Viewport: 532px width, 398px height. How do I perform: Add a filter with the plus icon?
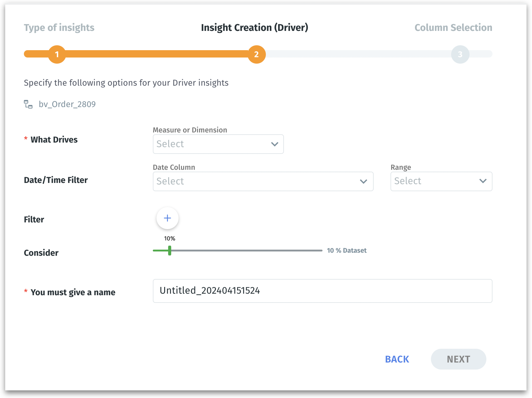(x=167, y=218)
